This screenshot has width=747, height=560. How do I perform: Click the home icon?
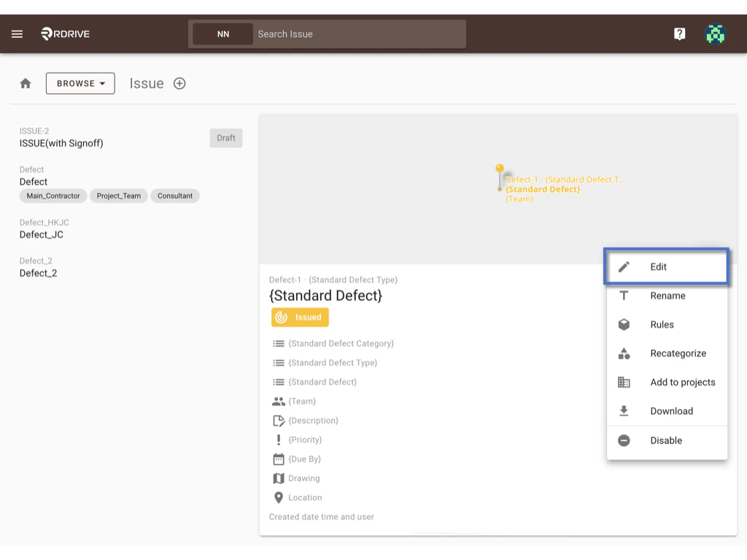click(x=25, y=83)
